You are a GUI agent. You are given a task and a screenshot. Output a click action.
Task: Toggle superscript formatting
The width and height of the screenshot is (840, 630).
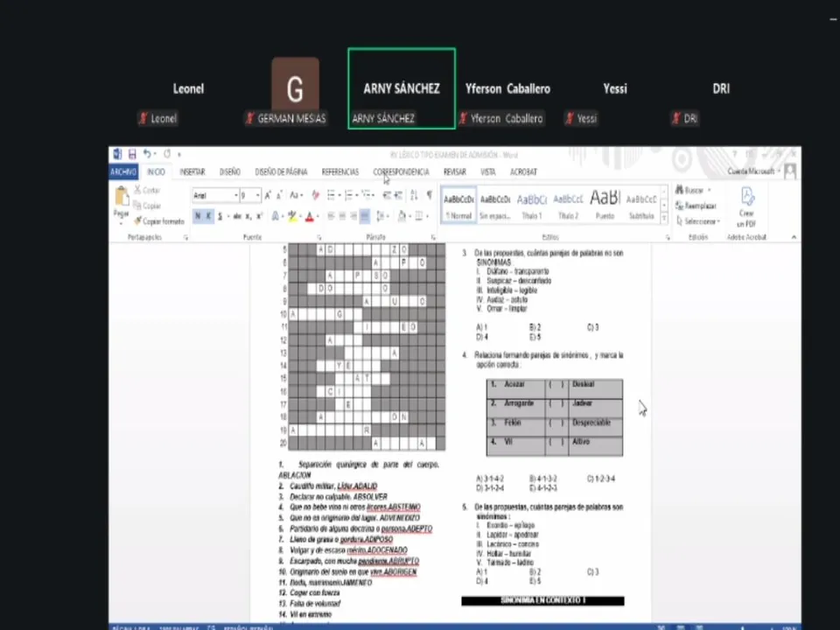pyautogui.click(x=259, y=216)
